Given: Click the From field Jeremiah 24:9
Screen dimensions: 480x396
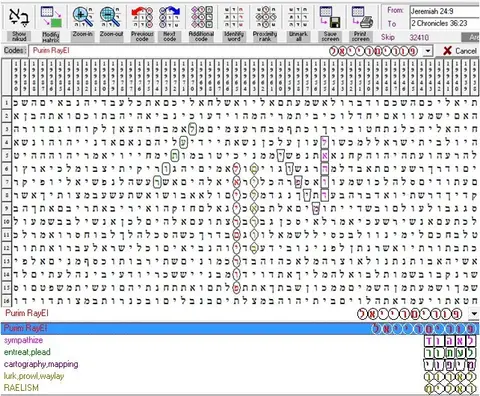Looking at the screenshot, I should pyautogui.click(x=445, y=11).
